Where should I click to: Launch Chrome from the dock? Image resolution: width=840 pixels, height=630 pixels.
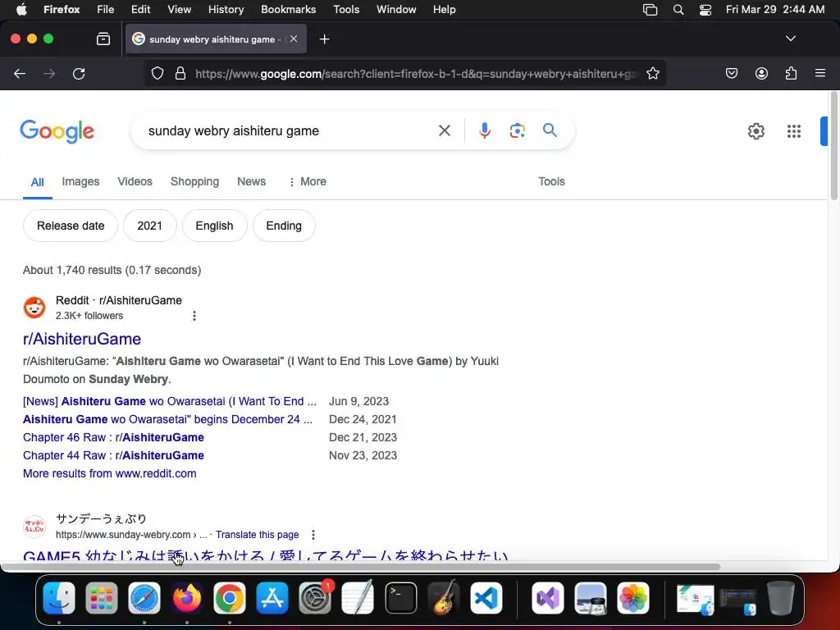(x=230, y=598)
